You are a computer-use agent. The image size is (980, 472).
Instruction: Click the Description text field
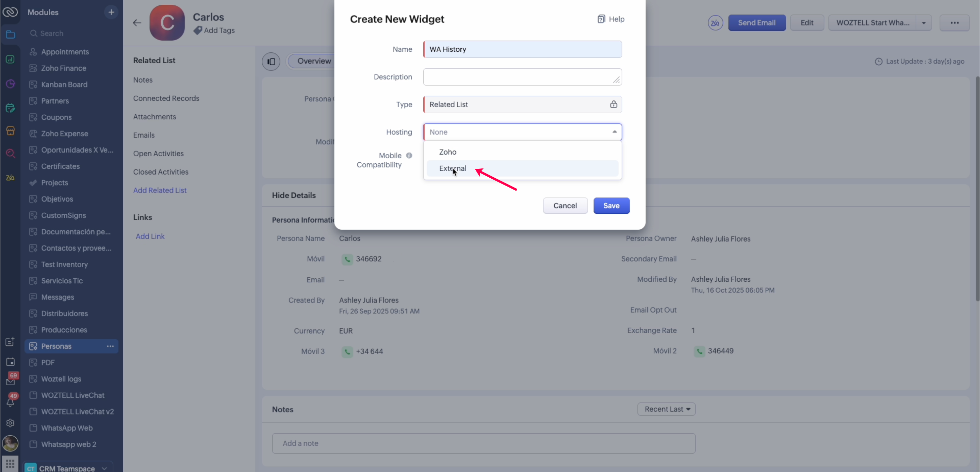click(x=522, y=77)
